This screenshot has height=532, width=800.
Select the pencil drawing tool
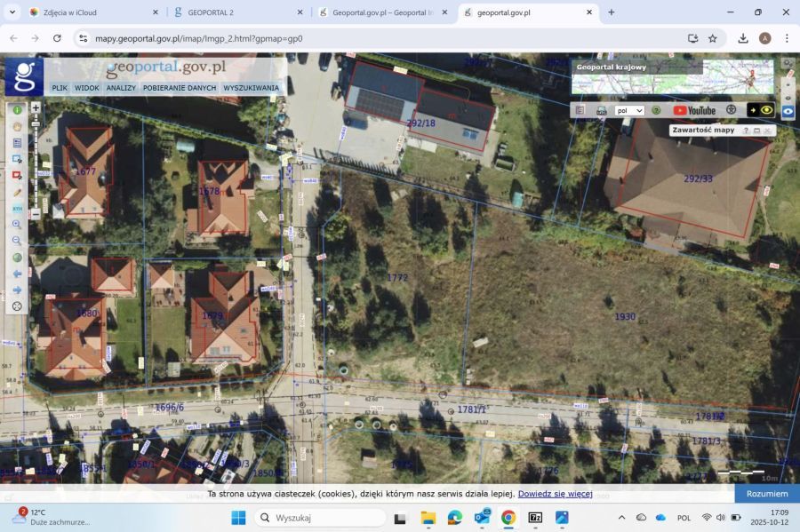click(18, 192)
